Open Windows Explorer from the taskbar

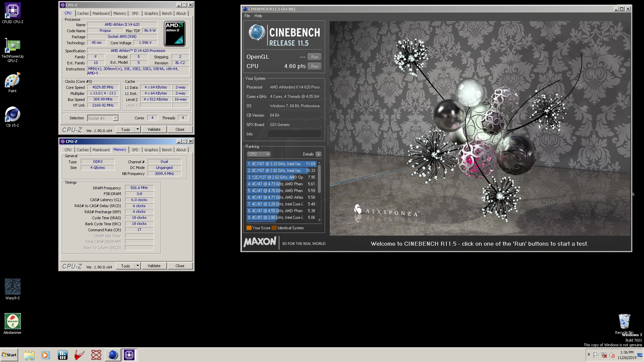coord(29,355)
